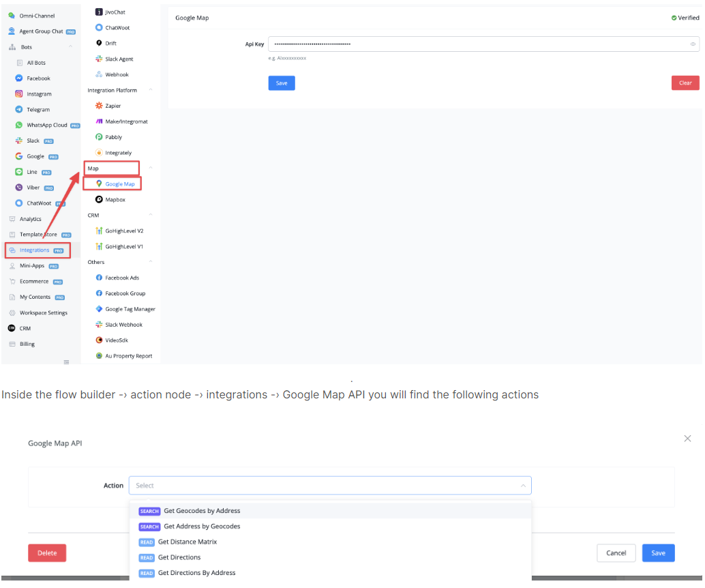Collapse the Bots section chevron
The image size is (705, 588).
click(70, 47)
